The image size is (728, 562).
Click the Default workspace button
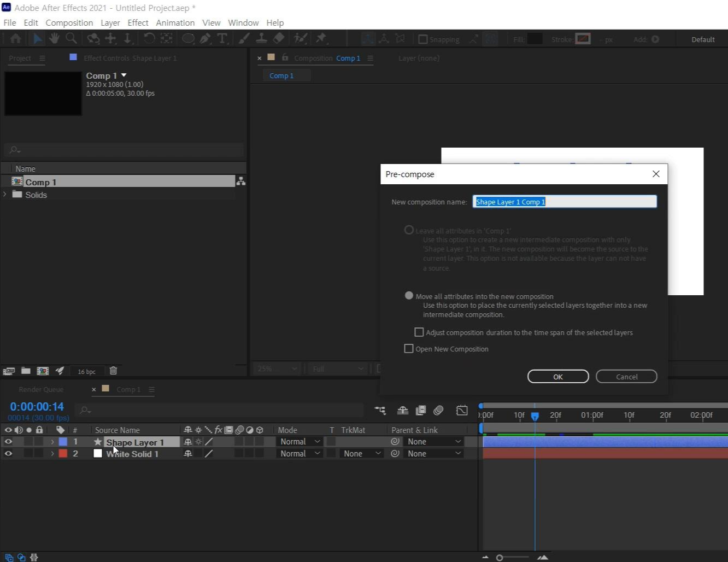703,39
